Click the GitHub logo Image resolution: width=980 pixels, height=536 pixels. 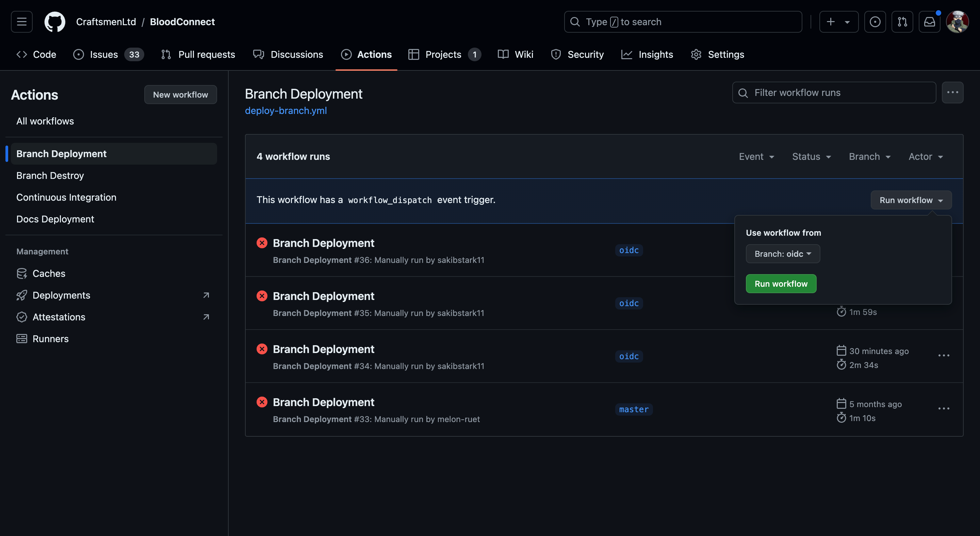(x=55, y=22)
